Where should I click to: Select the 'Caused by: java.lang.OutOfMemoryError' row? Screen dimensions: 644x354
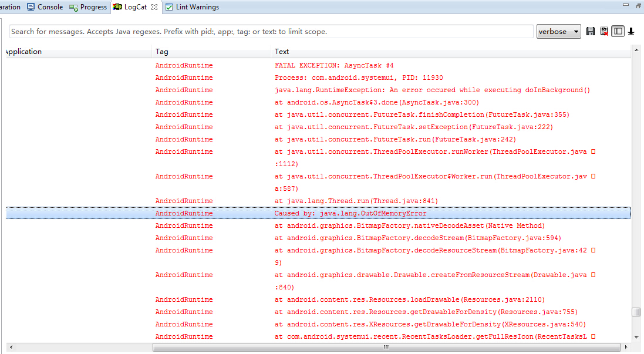click(318, 213)
